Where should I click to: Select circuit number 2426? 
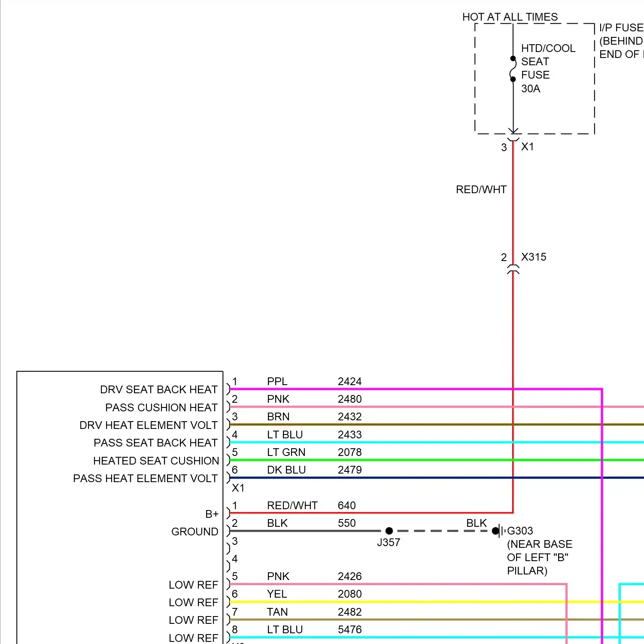click(350, 577)
